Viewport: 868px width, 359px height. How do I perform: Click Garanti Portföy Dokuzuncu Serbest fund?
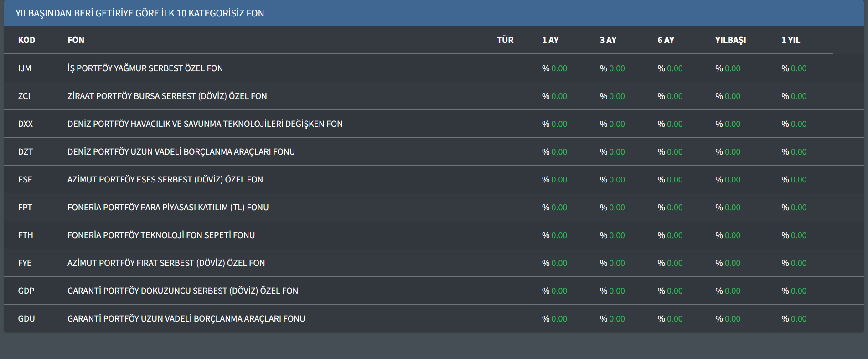[182, 291]
